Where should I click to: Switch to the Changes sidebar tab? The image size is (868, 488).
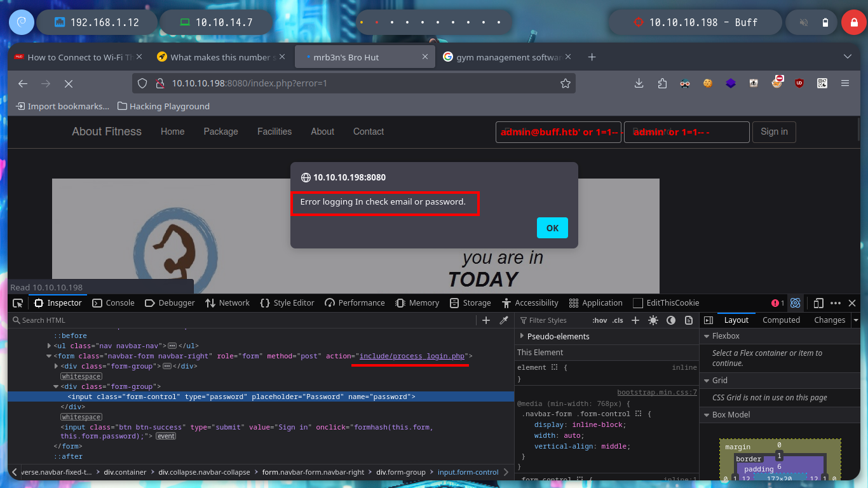(x=829, y=320)
